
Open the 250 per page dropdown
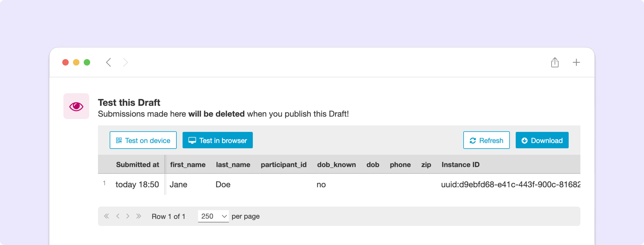tap(213, 216)
